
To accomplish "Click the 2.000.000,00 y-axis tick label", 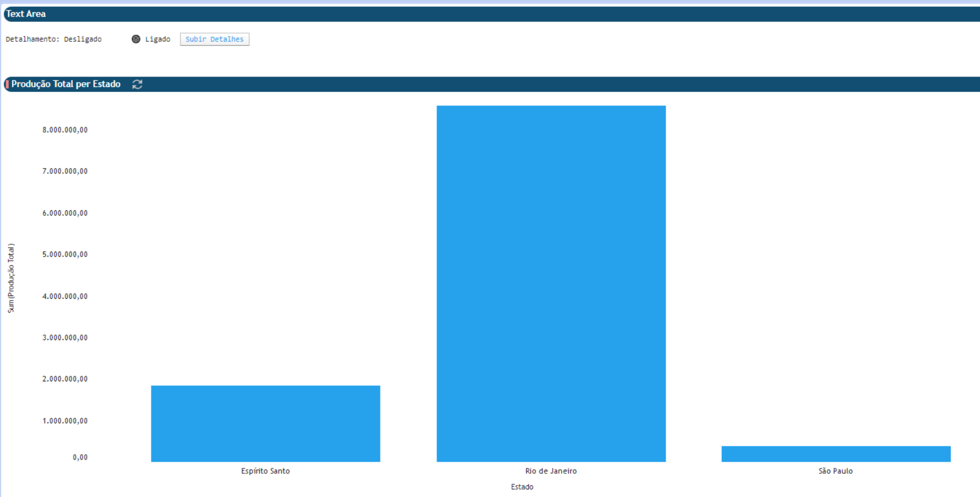I will click(x=65, y=379).
